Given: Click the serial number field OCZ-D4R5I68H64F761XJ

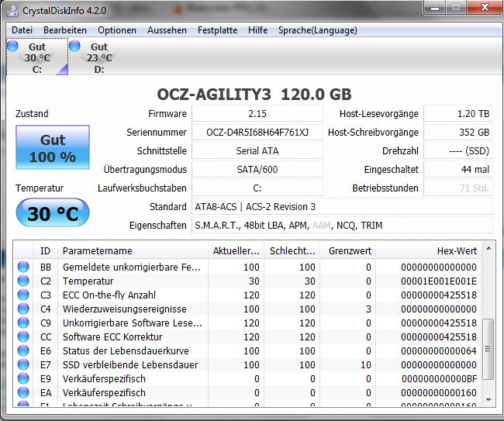Looking at the screenshot, I should 257,132.
